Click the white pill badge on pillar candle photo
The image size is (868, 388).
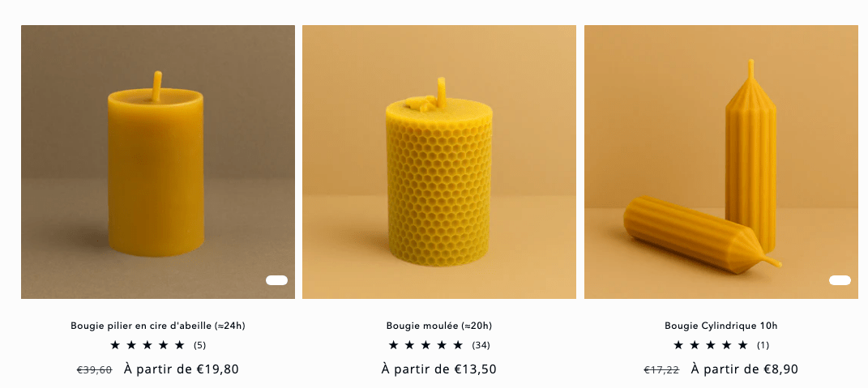tap(277, 280)
